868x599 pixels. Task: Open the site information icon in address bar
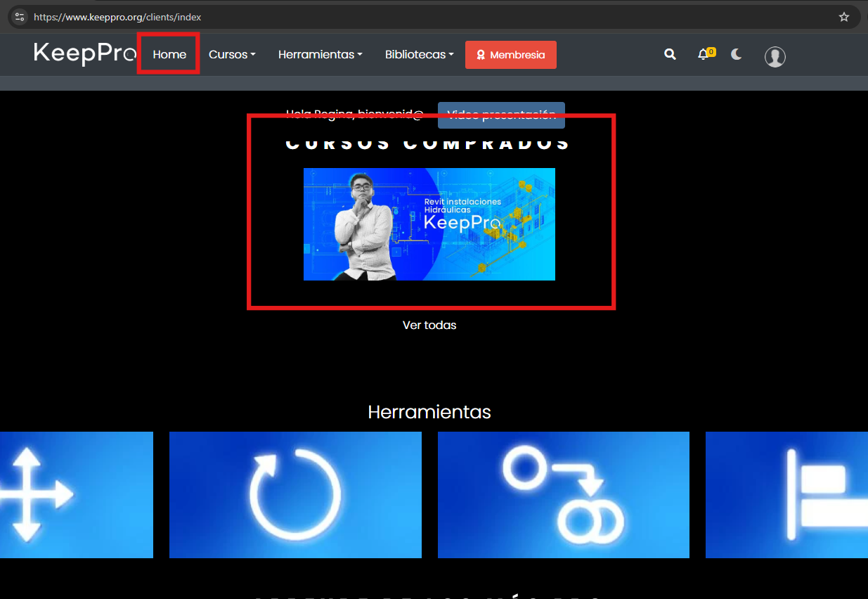[20, 17]
